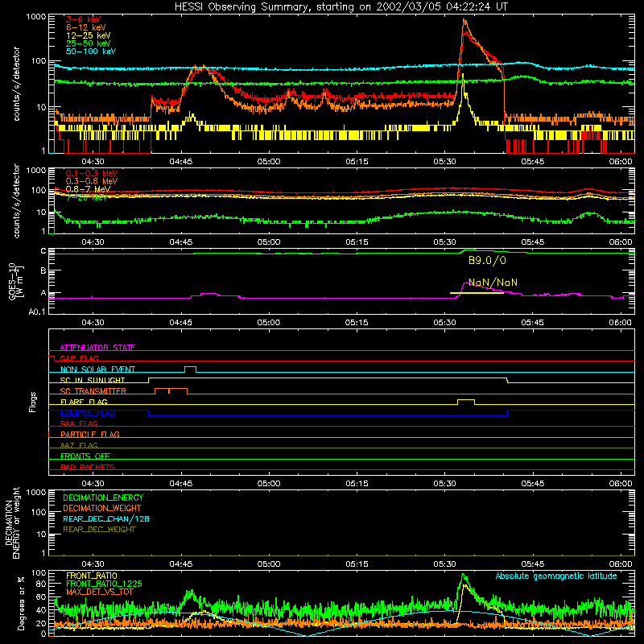The height and width of the screenshot is (644, 644).
Task: Click the 0.3-0.8 MeV legend label
Action: pyautogui.click(x=92, y=181)
